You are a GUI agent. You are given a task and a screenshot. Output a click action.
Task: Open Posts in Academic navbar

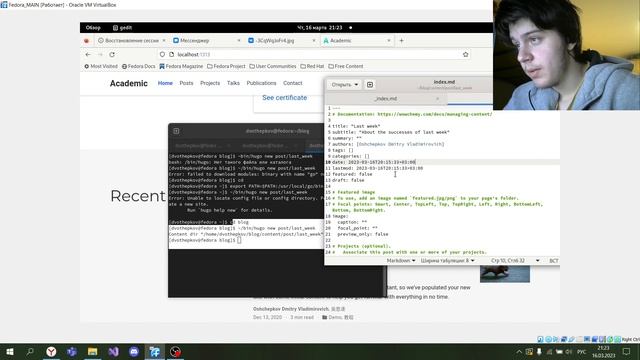point(186,83)
